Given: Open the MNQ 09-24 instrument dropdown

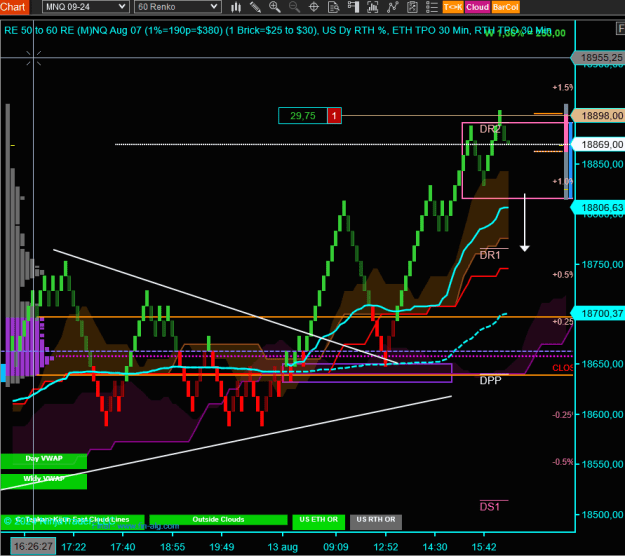Looking at the screenshot, I should [85, 7].
